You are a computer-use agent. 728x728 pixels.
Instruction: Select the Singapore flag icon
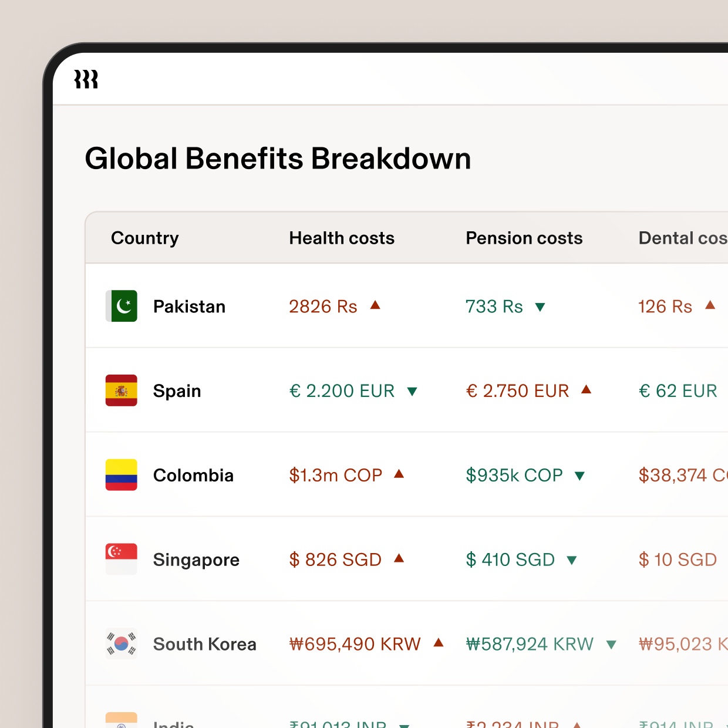(x=121, y=559)
